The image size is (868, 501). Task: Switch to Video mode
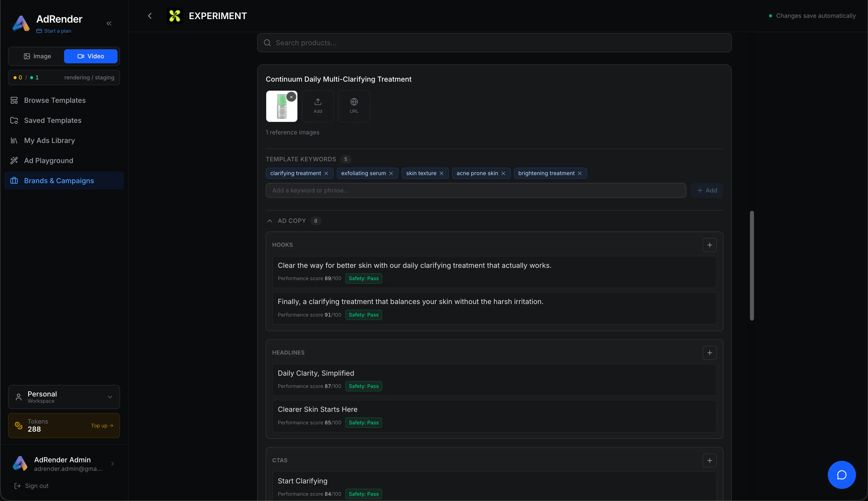tap(91, 56)
